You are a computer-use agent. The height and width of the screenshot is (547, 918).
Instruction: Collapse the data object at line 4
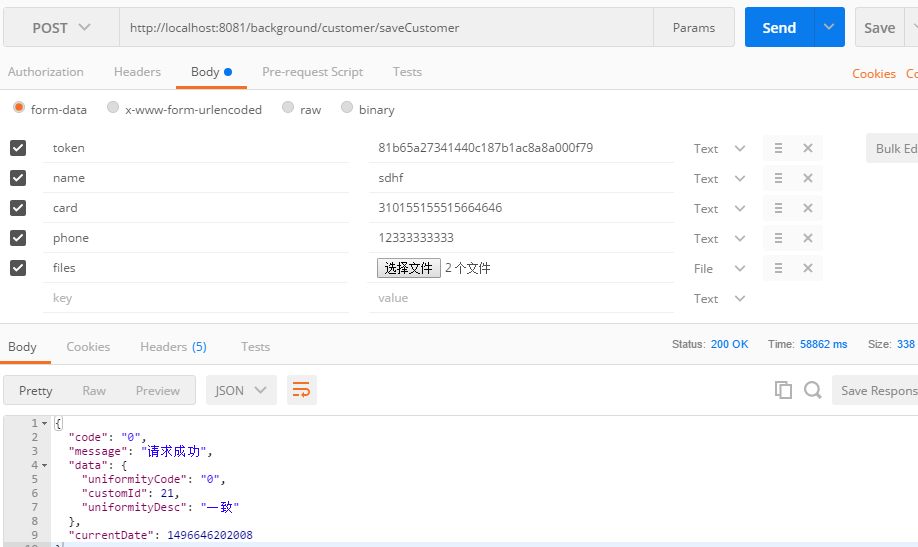tap(44, 465)
